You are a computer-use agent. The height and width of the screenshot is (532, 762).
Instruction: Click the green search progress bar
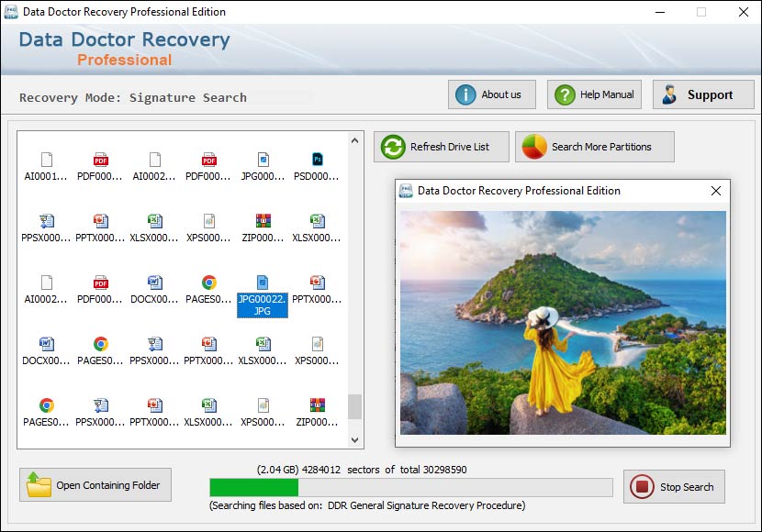click(x=254, y=487)
